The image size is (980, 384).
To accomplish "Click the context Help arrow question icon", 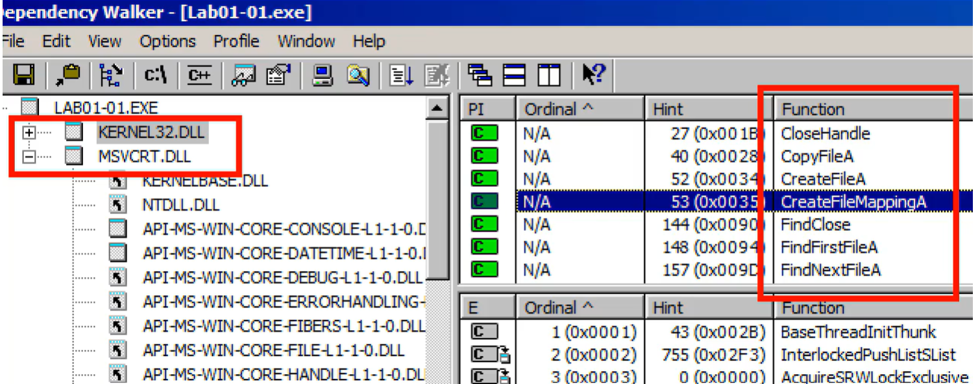I will point(593,76).
